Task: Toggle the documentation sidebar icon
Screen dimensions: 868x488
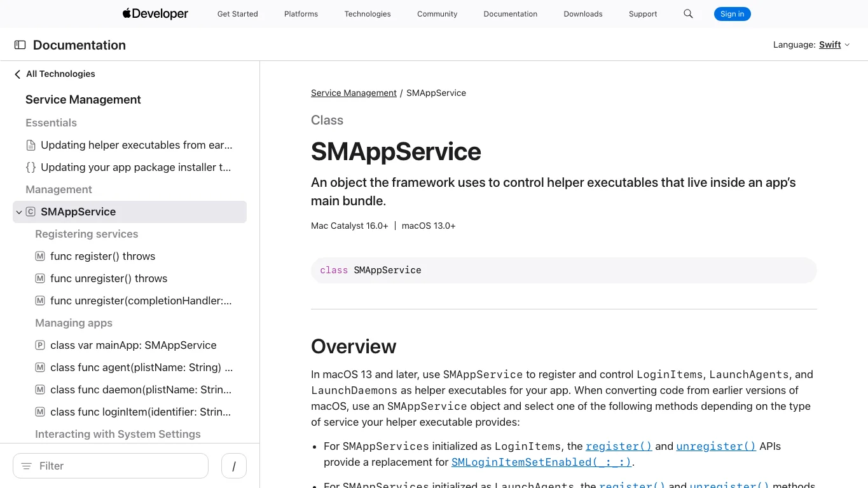Action: 20,45
